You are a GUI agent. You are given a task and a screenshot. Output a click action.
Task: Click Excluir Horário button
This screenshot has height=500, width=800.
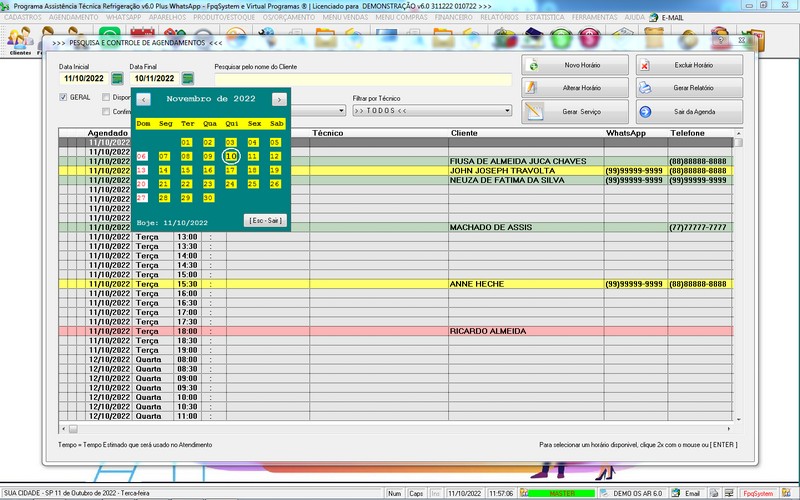(x=689, y=65)
